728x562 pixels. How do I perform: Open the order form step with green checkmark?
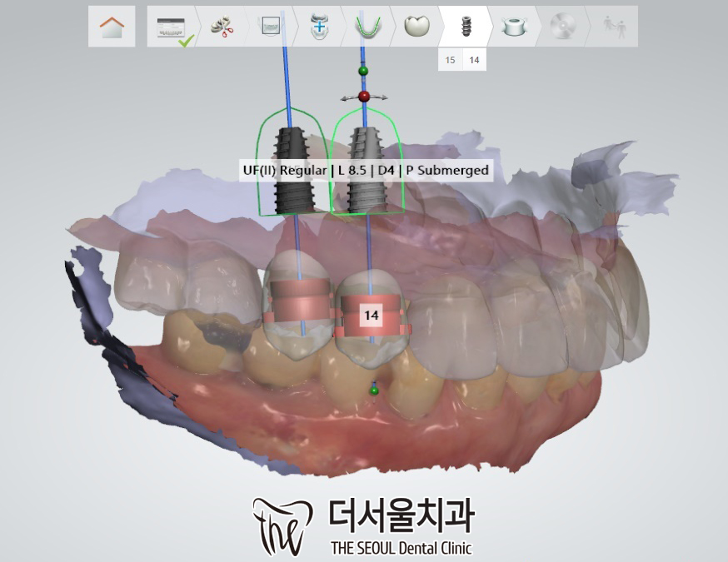point(172,27)
